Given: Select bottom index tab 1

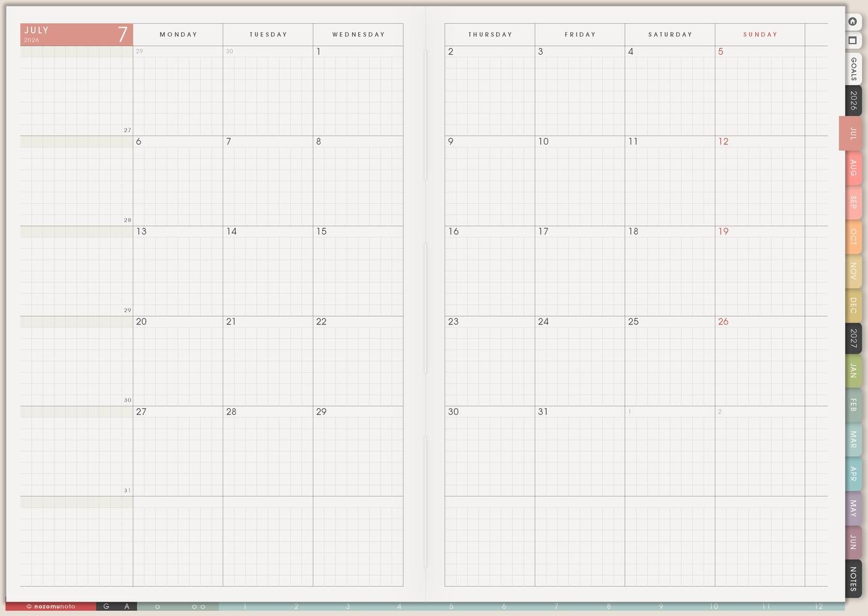Looking at the screenshot, I should [245, 606].
